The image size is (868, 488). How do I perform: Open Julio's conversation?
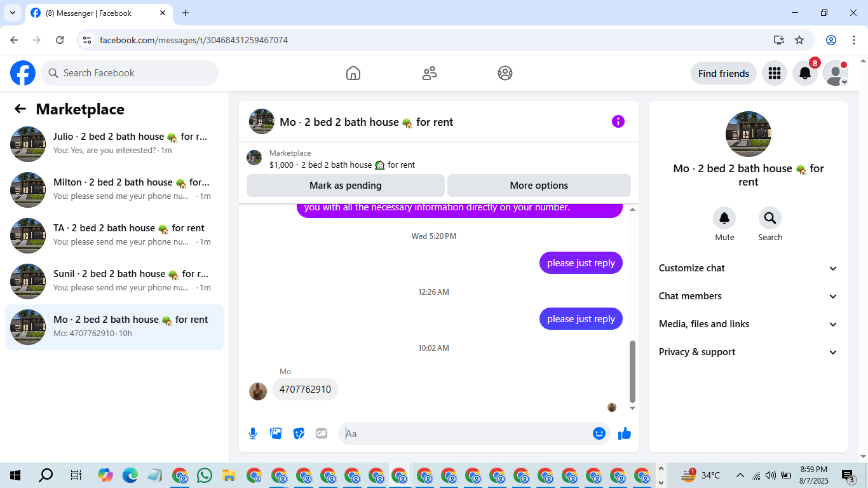coord(114,144)
